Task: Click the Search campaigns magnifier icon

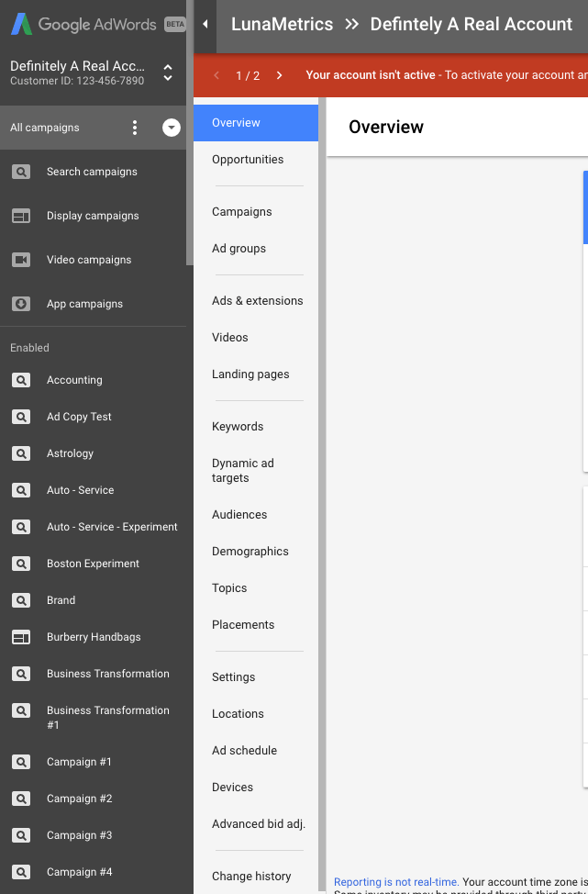Action: point(21,172)
